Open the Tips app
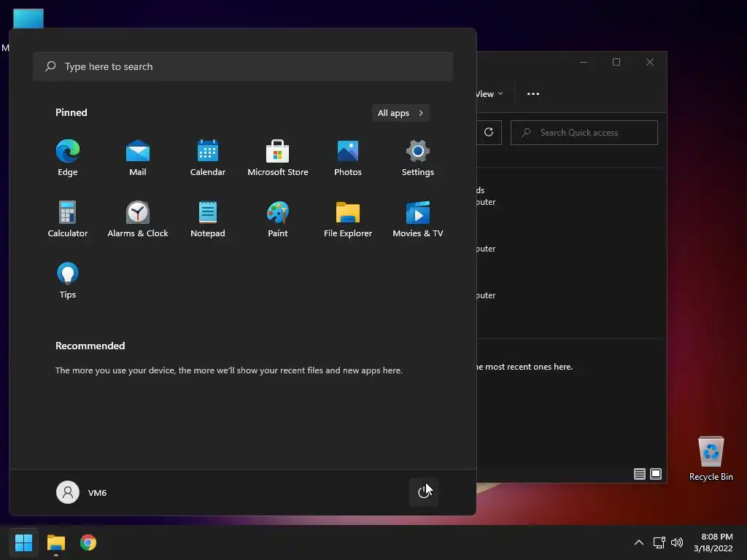 [68, 281]
